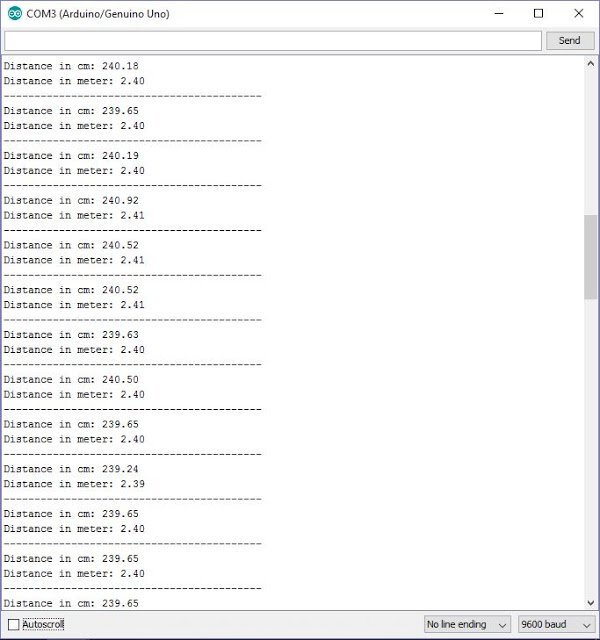Click the Send button
The height and width of the screenshot is (640, 600).
[570, 40]
